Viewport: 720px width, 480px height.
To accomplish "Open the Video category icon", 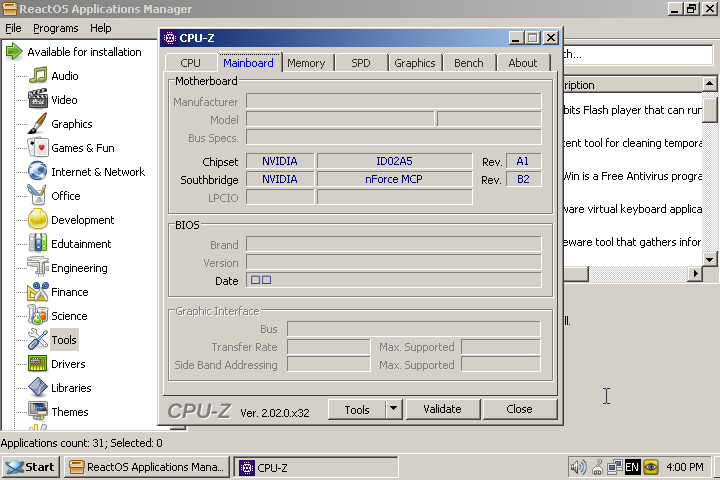I will (38, 99).
